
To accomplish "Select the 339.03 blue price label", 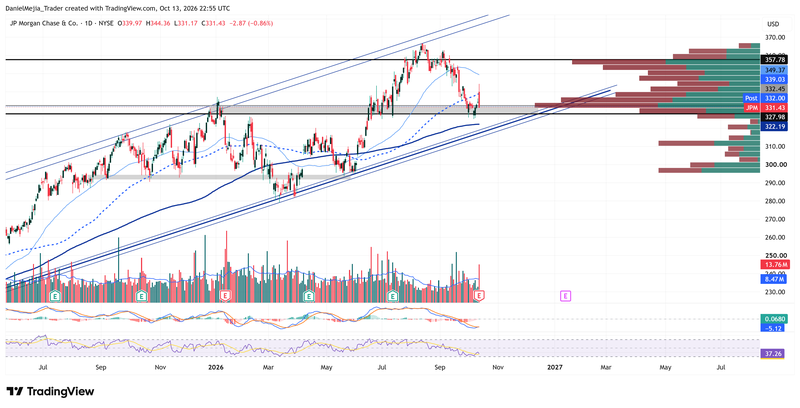I will (x=774, y=80).
